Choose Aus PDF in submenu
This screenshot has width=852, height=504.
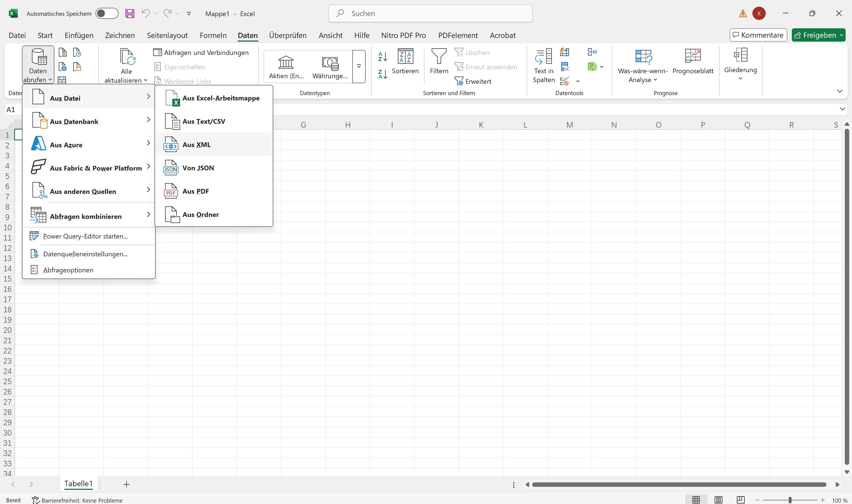(x=214, y=191)
